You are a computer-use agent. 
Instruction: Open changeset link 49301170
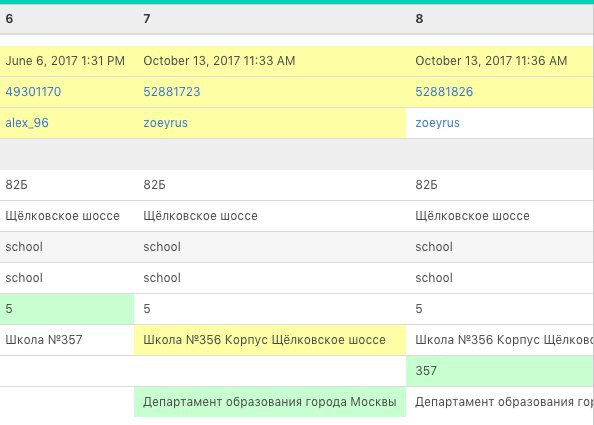click(x=33, y=92)
